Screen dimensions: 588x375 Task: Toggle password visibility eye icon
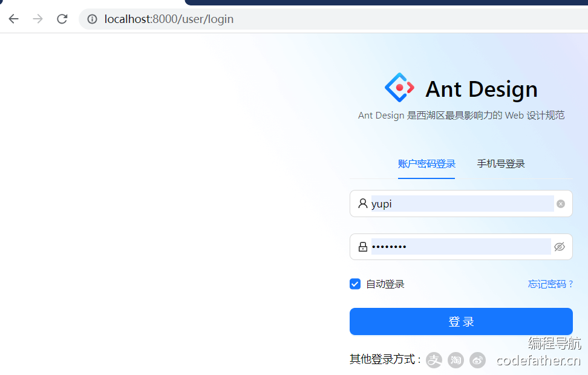coord(560,247)
